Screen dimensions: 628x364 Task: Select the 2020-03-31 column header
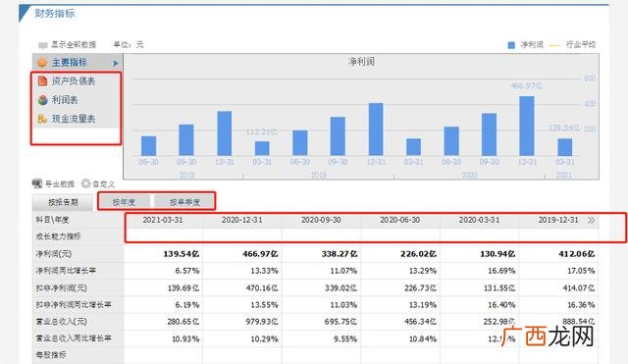coord(479,220)
